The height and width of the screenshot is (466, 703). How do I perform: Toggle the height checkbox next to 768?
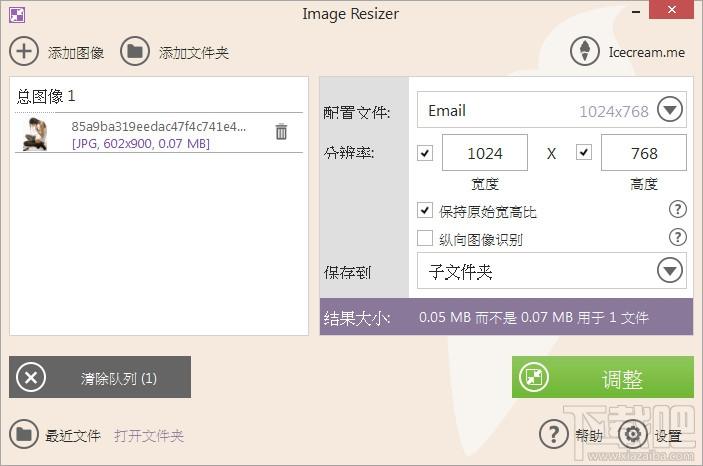(584, 153)
